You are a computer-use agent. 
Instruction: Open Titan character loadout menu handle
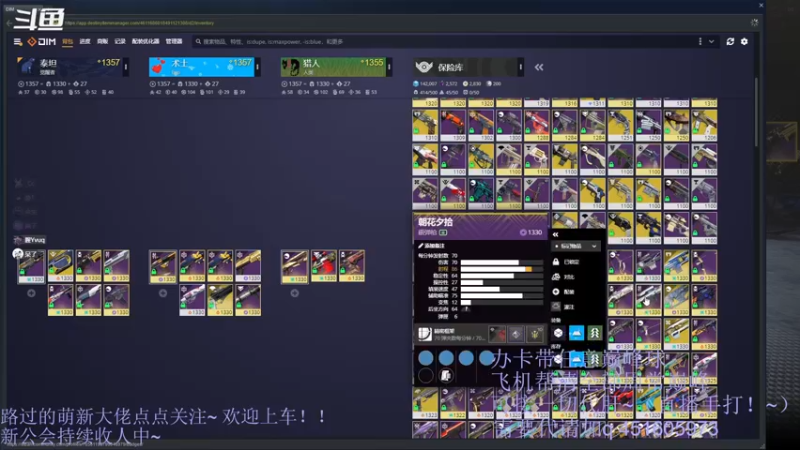click(x=126, y=67)
